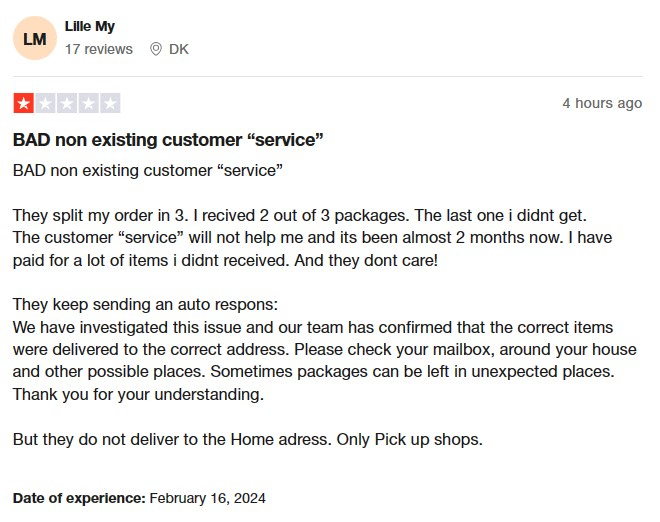Click the first red rating star

23,103
